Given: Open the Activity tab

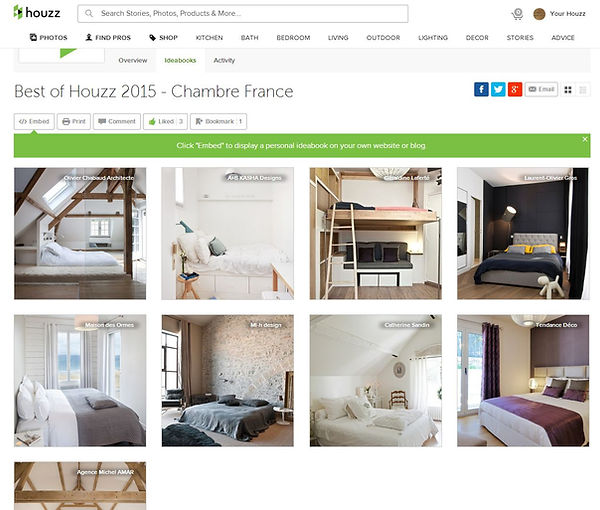Looking at the screenshot, I should pos(224,60).
